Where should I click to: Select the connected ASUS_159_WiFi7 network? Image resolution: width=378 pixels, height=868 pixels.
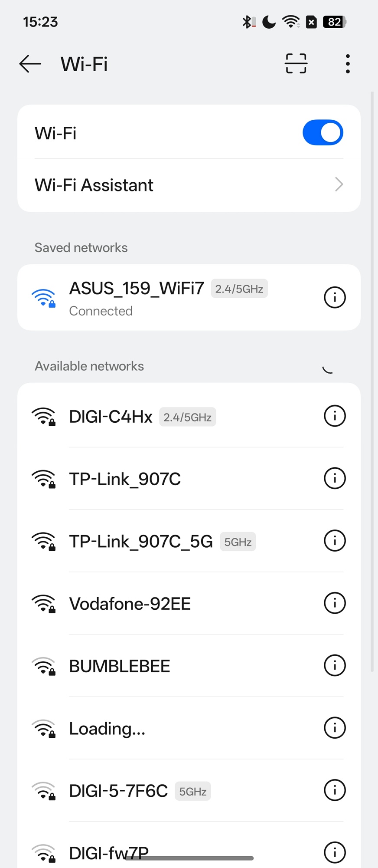137,297
